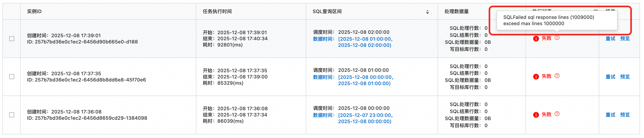Click the red failure icon for instance created 17:37:35

click(x=536, y=76)
